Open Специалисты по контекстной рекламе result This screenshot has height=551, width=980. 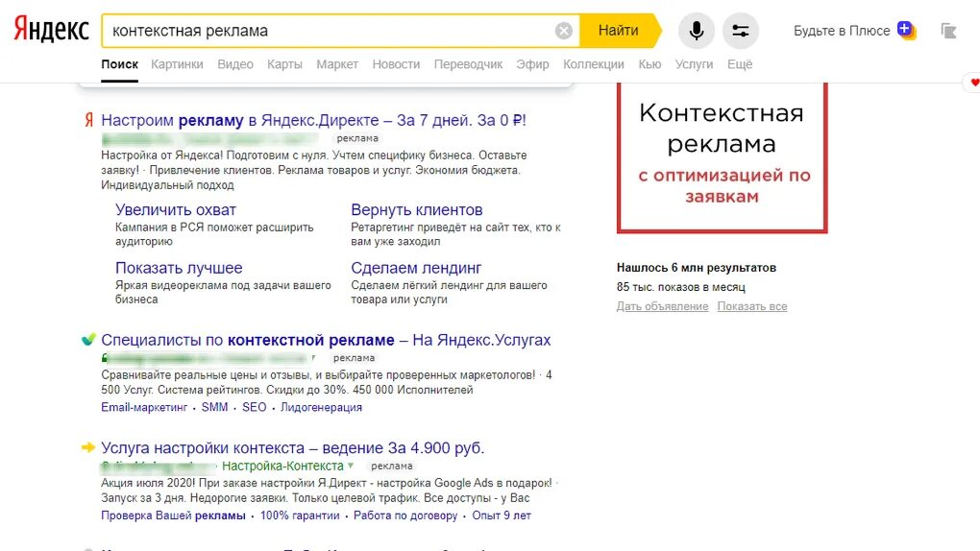point(326,340)
